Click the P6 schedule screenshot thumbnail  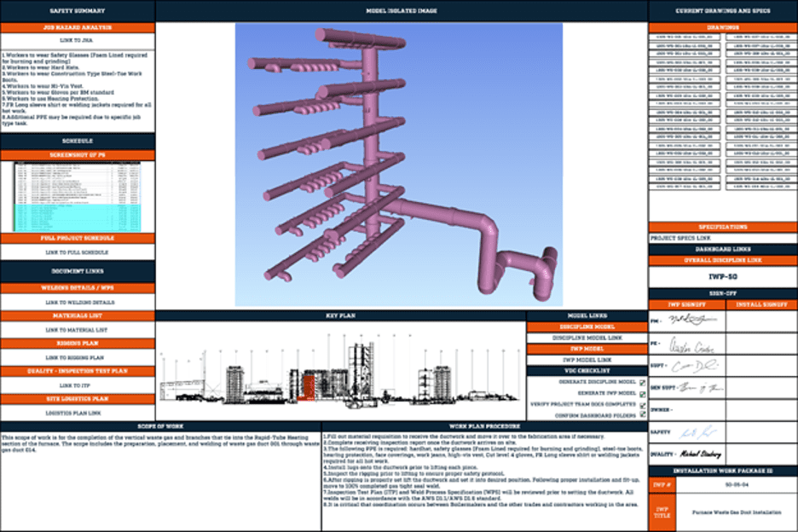click(78, 197)
